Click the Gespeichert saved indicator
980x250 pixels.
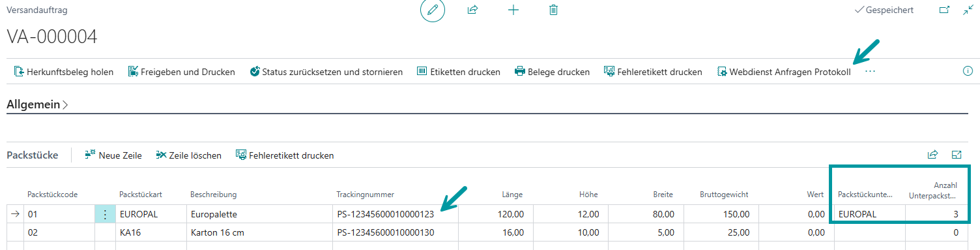pos(884,10)
